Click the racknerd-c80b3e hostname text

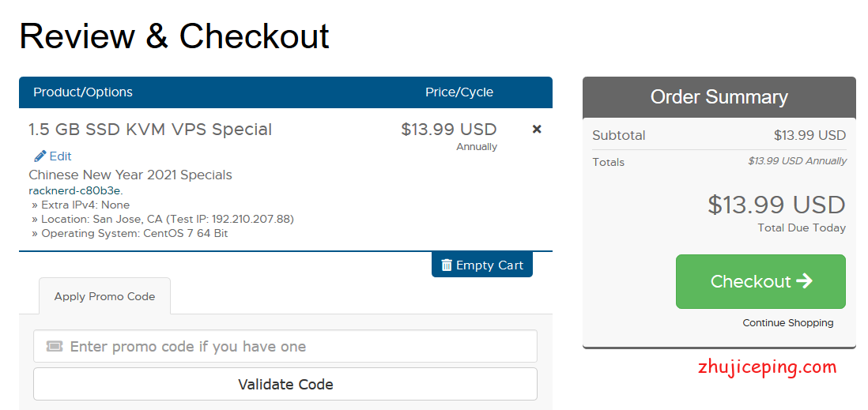coord(76,190)
